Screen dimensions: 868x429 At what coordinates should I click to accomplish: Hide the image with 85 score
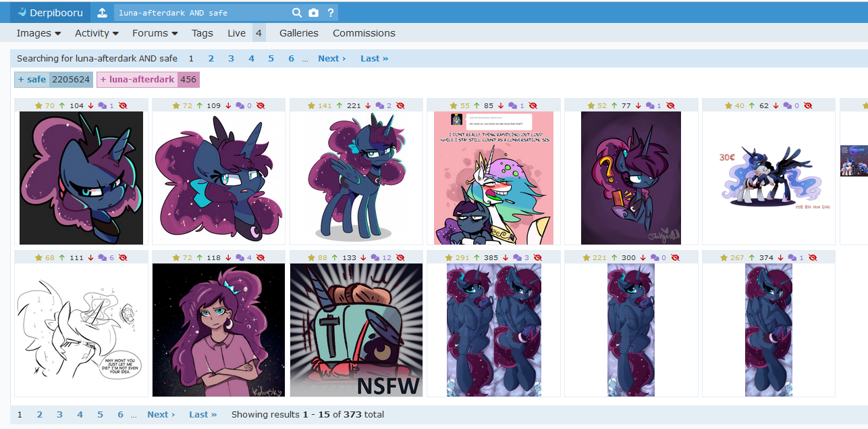533,106
